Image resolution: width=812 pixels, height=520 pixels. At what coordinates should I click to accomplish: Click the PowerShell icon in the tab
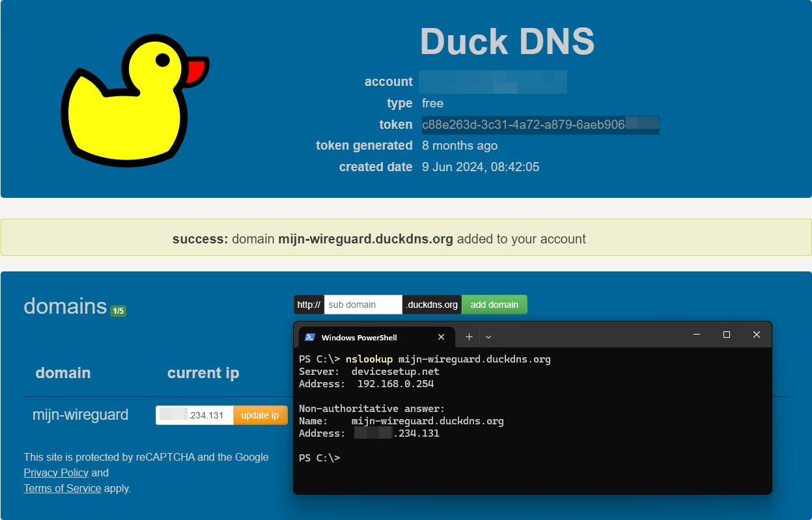coord(311,337)
